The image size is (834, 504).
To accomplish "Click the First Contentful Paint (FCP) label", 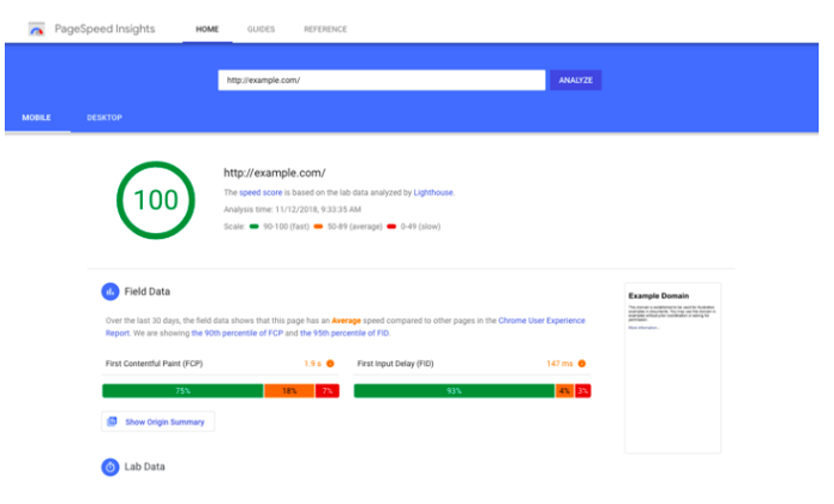I will coord(154,364).
